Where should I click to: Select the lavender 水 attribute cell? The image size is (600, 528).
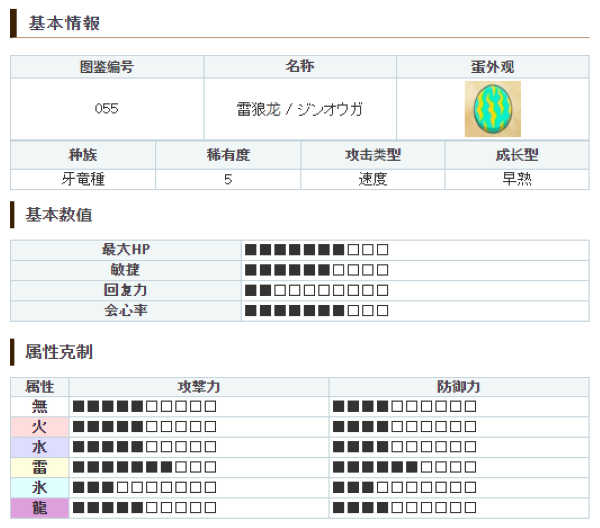point(40,447)
